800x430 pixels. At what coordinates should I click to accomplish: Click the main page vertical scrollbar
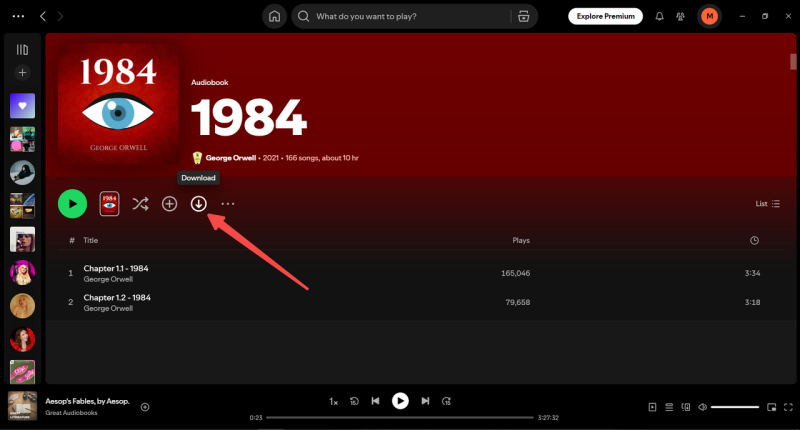pos(793,61)
